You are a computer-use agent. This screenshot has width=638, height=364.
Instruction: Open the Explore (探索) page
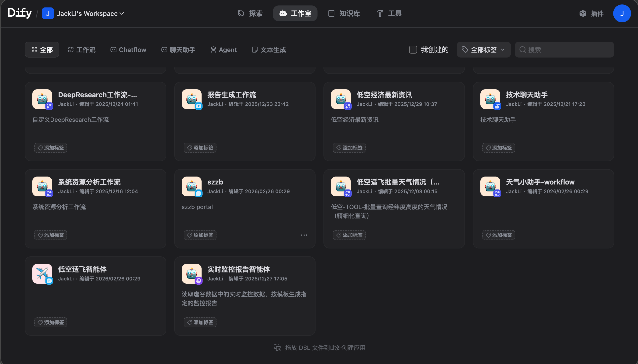tap(250, 13)
